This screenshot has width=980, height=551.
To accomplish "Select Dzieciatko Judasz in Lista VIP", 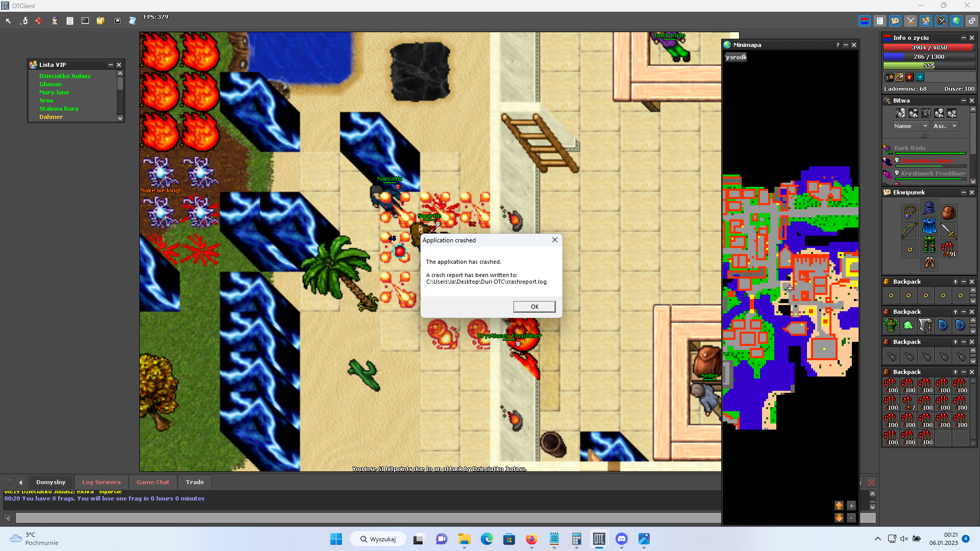I will (65, 76).
